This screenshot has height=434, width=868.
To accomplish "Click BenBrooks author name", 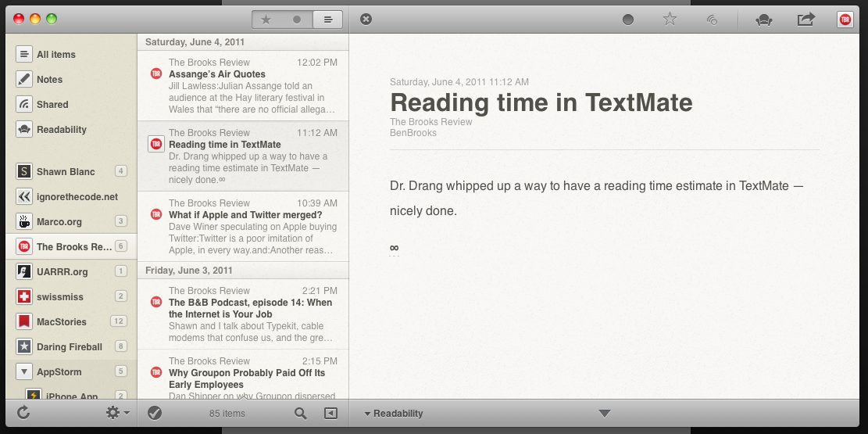I will 413,133.
